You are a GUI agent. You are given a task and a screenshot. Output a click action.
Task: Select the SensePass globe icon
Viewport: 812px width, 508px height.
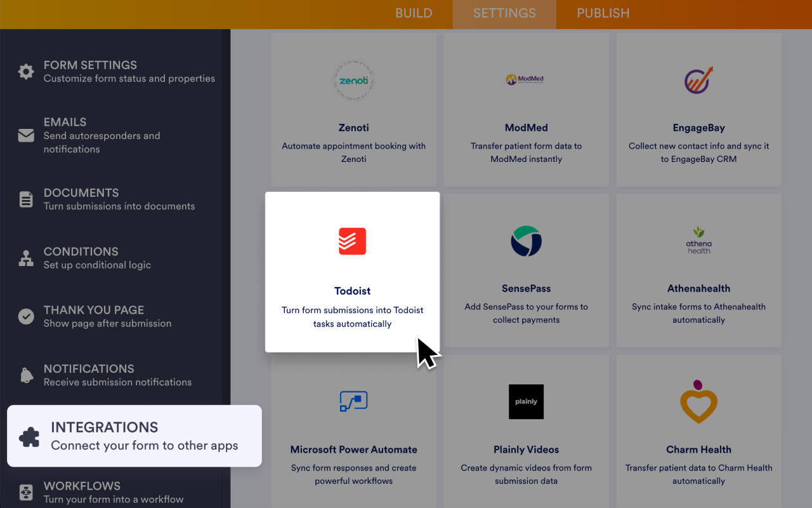(x=526, y=241)
